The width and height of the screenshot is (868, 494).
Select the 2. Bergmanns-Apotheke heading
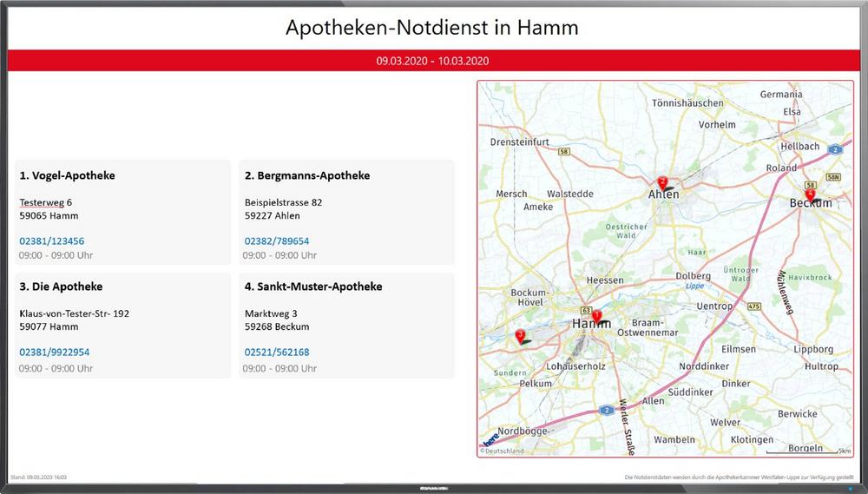(x=307, y=175)
